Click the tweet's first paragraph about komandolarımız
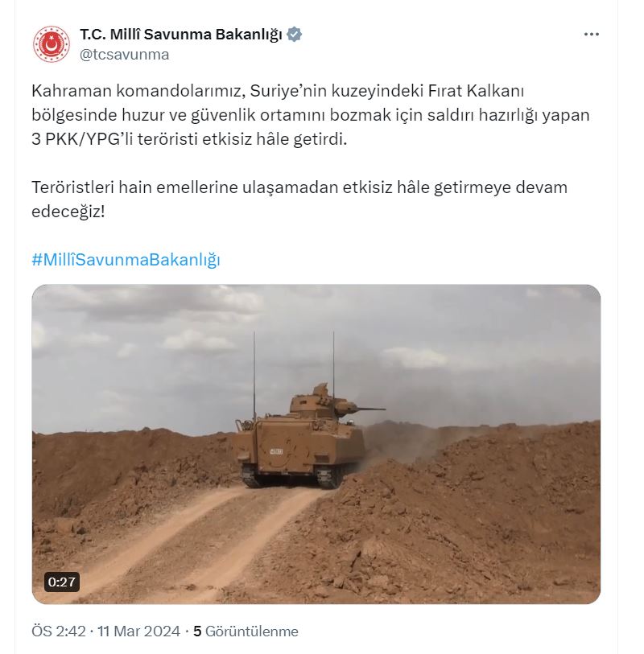Image resolution: width=644 pixels, height=654 pixels. 311,115
